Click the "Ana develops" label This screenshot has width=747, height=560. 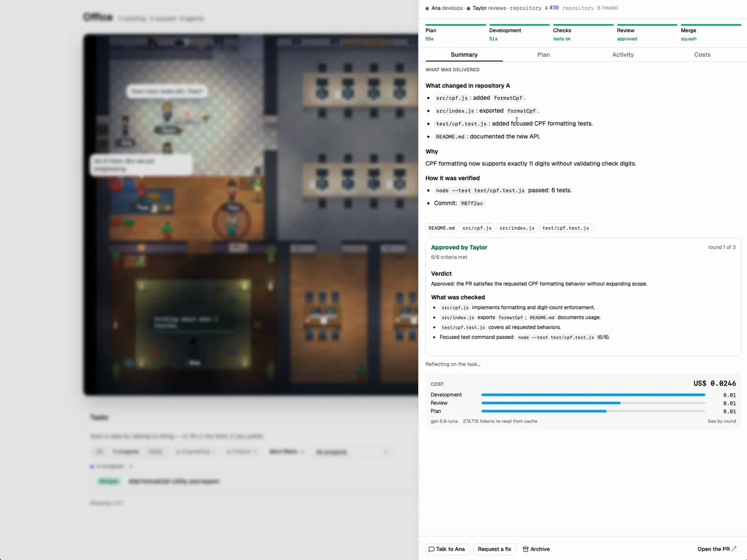(447, 8)
